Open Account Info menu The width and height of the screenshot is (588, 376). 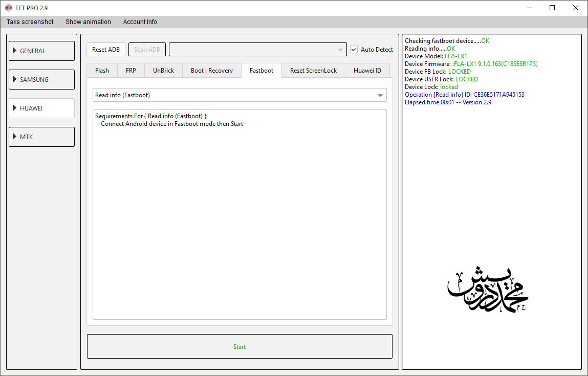click(x=140, y=22)
